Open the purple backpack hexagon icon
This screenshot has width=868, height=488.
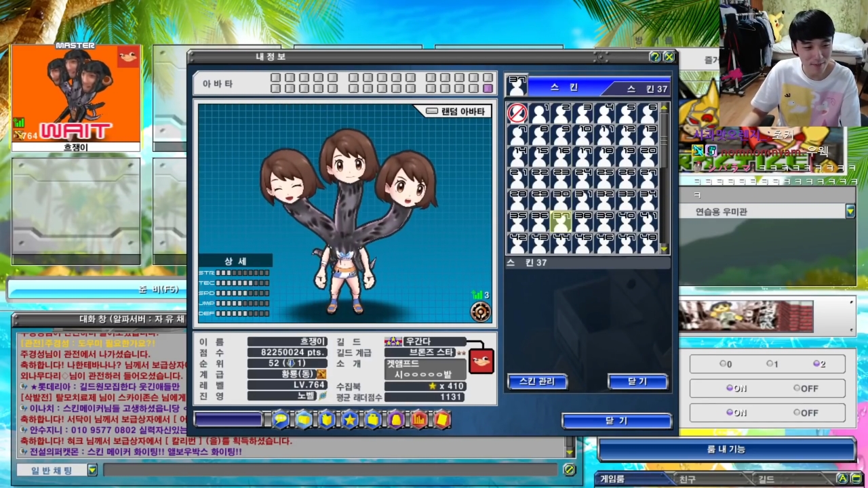pos(396,420)
